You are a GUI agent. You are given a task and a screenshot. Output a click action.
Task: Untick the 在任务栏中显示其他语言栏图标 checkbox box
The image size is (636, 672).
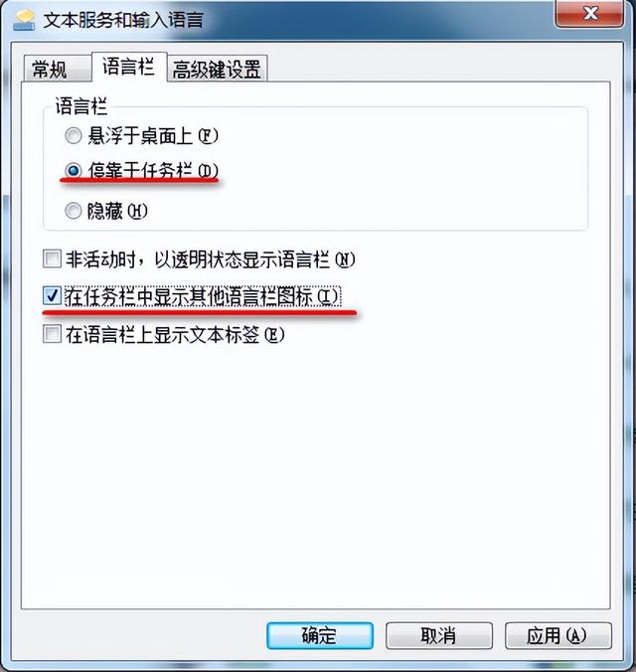tap(53, 295)
